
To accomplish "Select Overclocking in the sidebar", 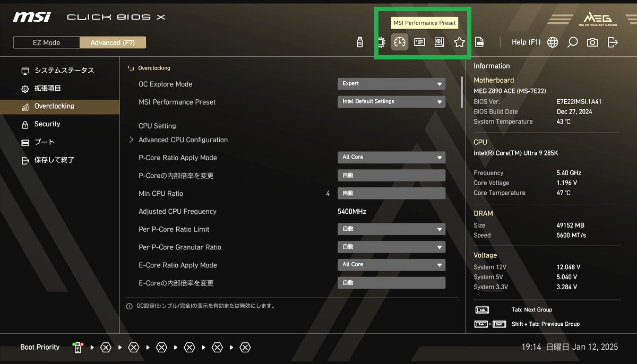I will [x=59, y=106].
